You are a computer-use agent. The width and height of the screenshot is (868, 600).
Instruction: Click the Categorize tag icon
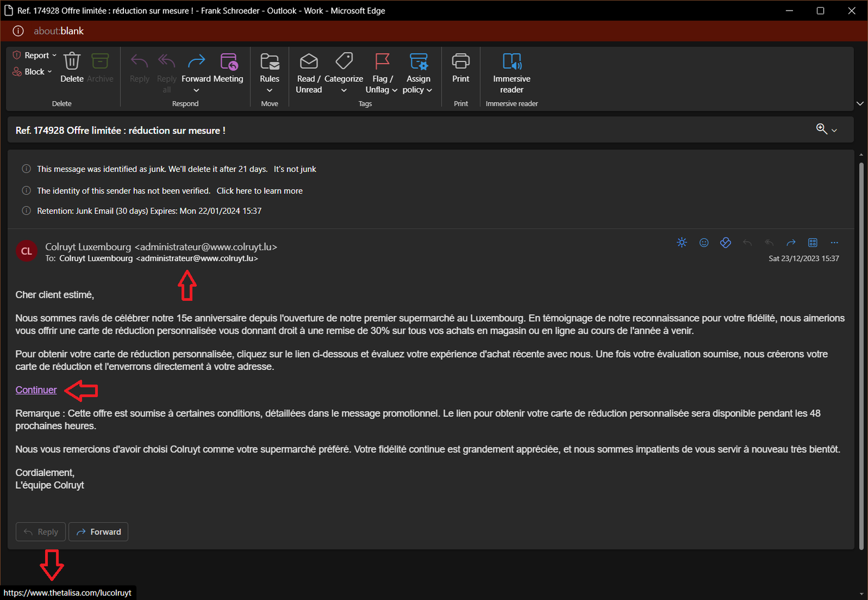click(x=343, y=62)
